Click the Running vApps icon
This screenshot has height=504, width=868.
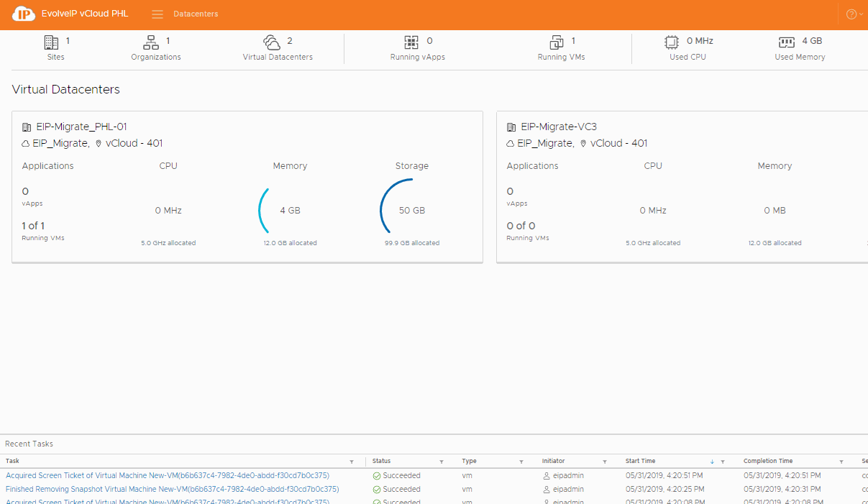(x=411, y=42)
